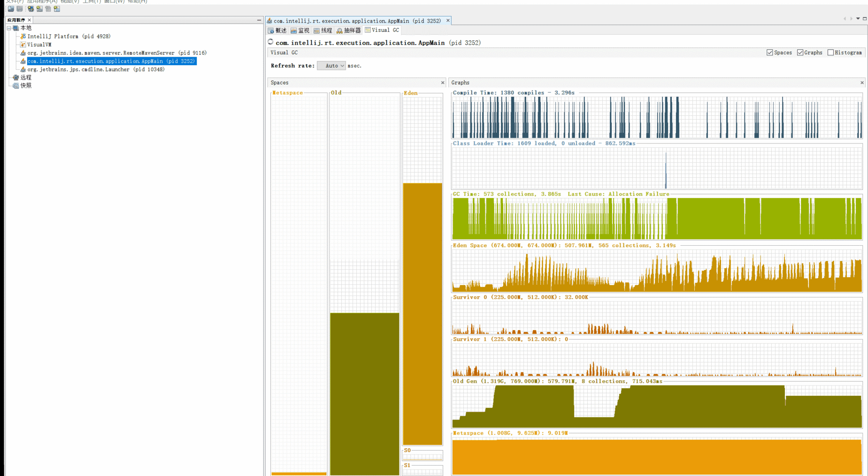Select the VisualVM tree entry
This screenshot has height=476, width=868.
(39, 45)
